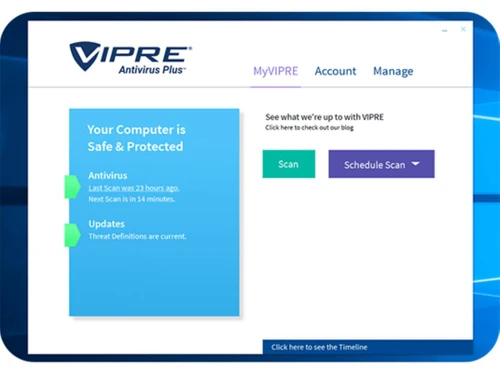
Task: Click the Antivirus heading
Action: click(108, 176)
